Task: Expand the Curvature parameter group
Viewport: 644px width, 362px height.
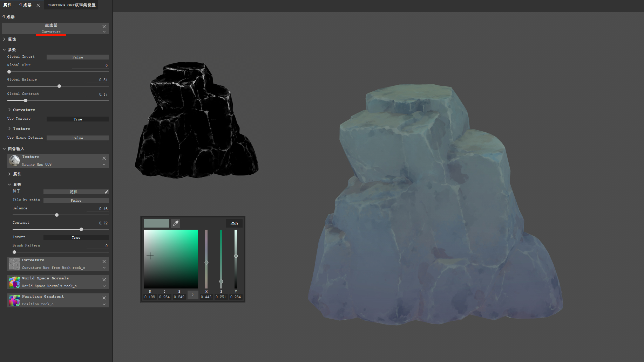Action: coord(9,110)
